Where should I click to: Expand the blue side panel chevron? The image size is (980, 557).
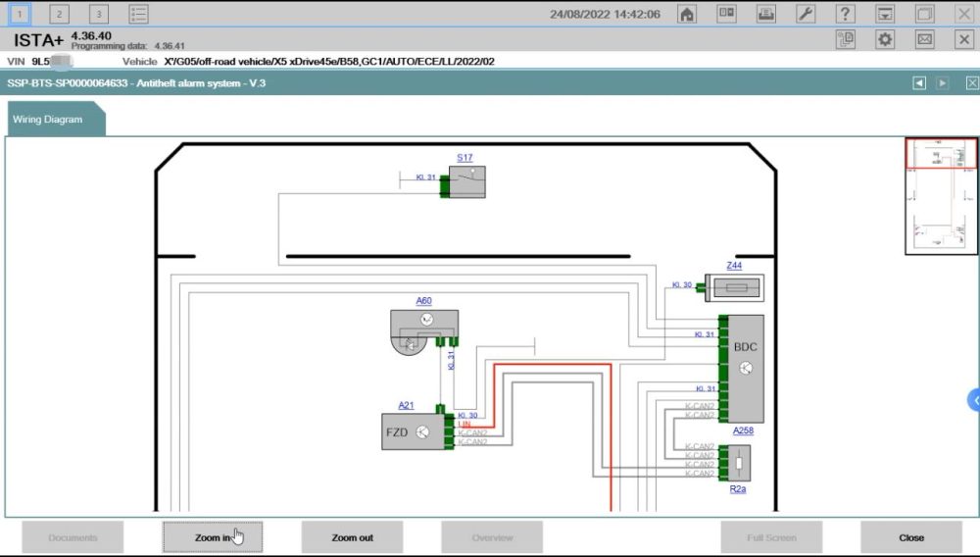click(974, 400)
